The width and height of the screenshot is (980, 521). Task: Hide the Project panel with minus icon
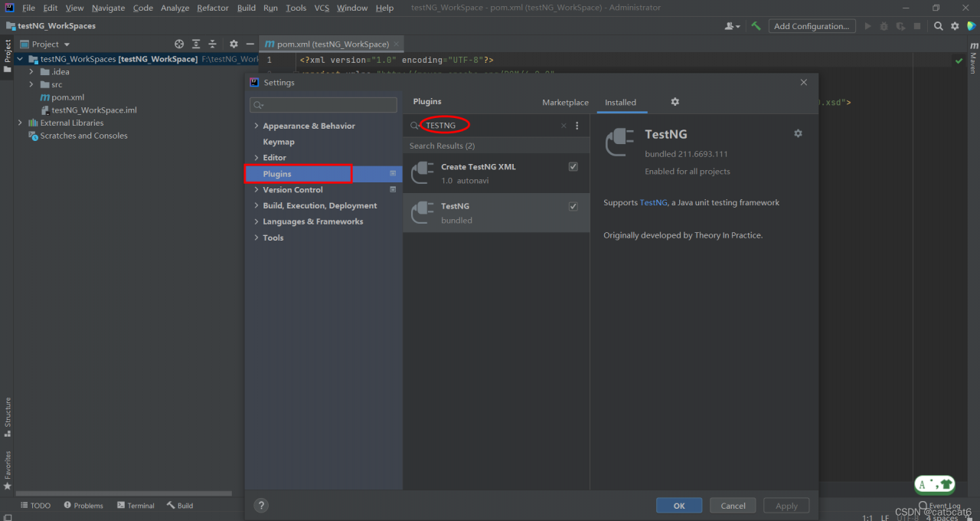click(250, 44)
